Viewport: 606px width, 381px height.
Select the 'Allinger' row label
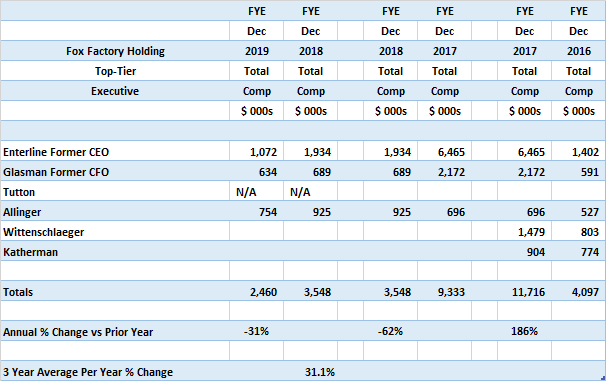click(22, 212)
